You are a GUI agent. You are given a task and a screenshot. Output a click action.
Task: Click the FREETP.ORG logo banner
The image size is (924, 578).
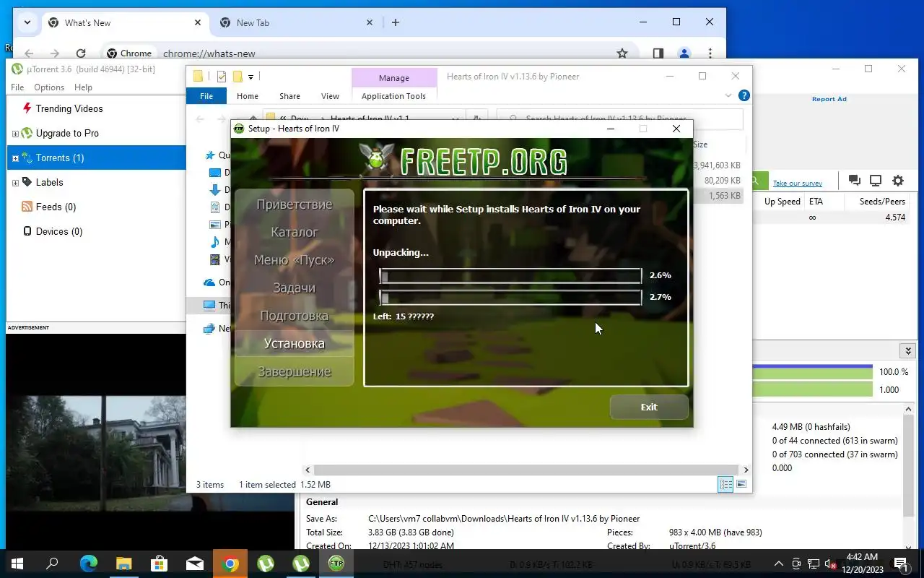point(466,160)
